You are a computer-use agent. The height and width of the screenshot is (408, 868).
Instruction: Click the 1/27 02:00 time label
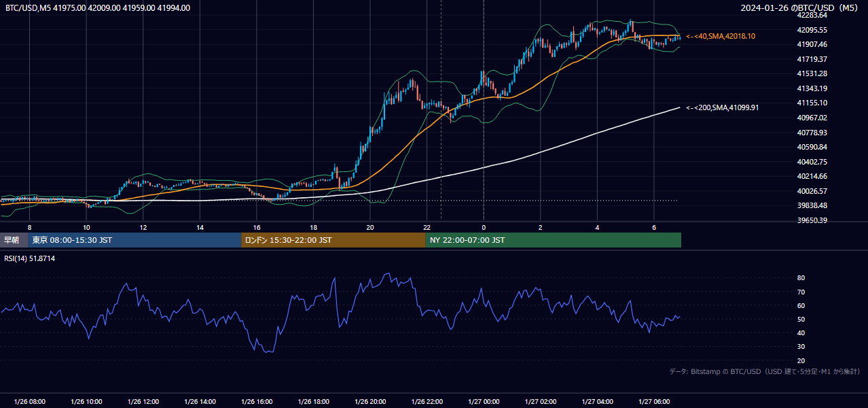tap(541, 402)
